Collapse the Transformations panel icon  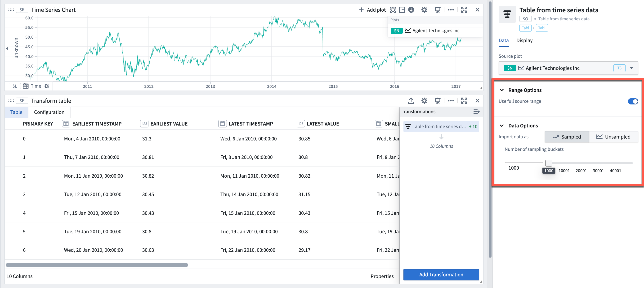(x=476, y=112)
